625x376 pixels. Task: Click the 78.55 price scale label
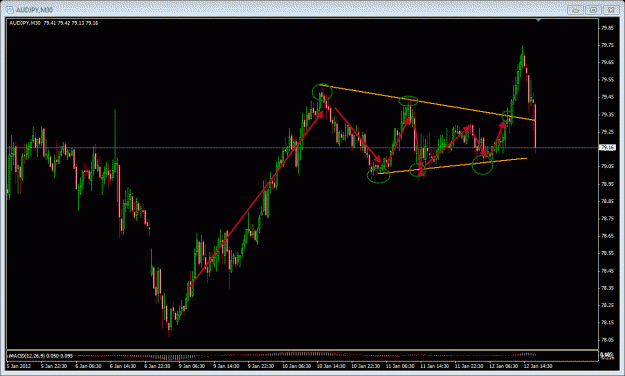coord(607,253)
